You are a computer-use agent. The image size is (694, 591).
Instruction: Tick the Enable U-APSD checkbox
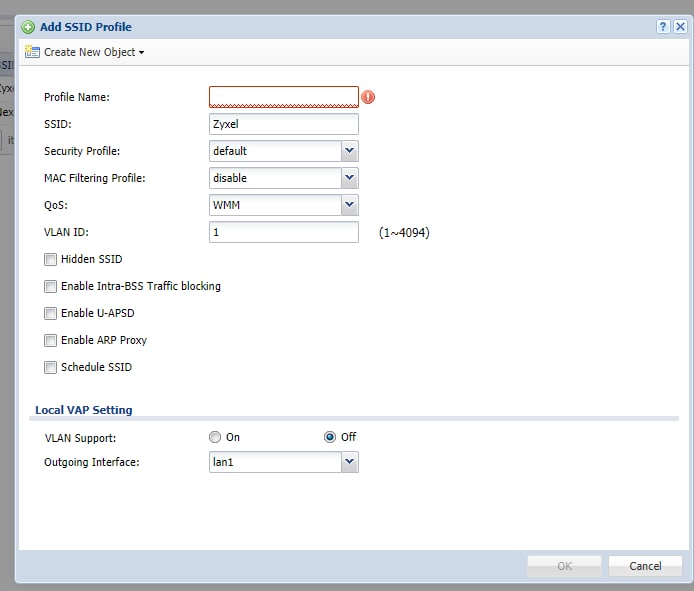point(50,313)
